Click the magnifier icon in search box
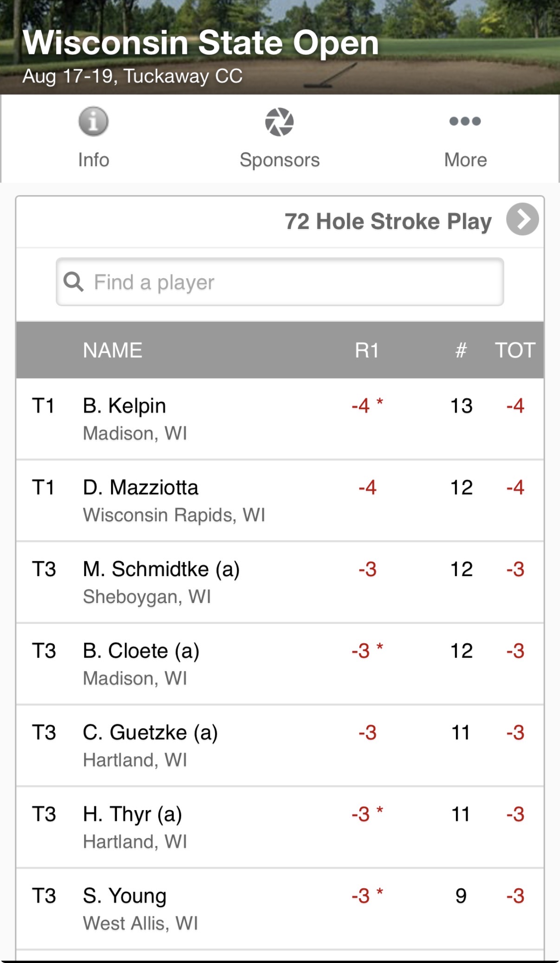This screenshot has height=963, width=560. [73, 282]
